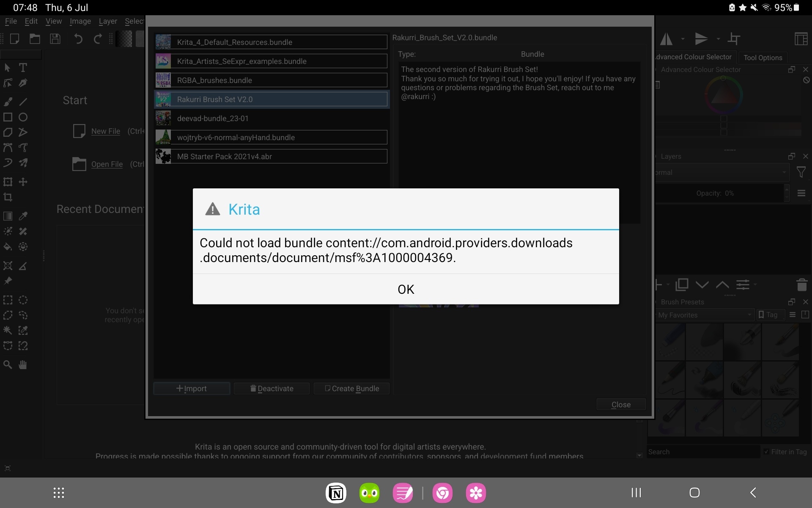Activate the Elliptical Selection tool

[x=23, y=300]
